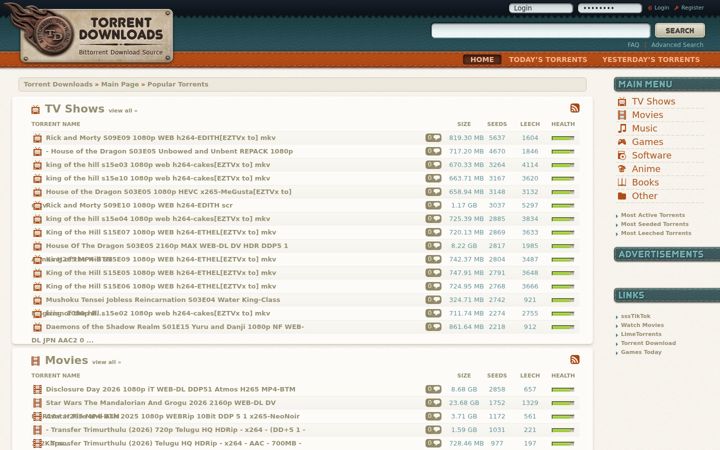The image size is (720, 450).
Task: Open Most Leeched Torrents link
Action: [x=656, y=233]
